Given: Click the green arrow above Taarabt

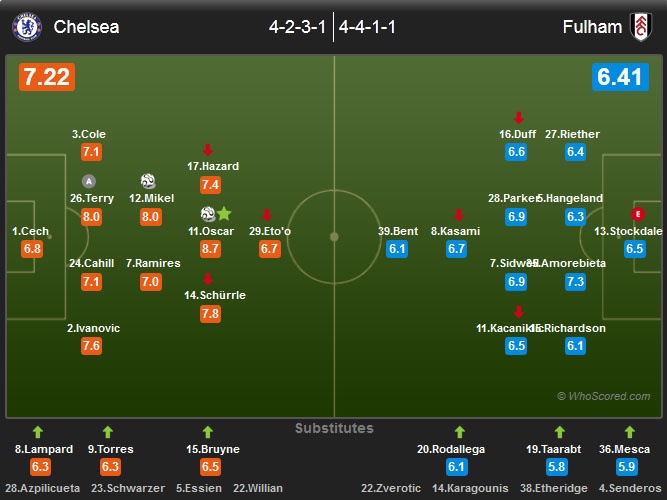Looking at the screenshot, I should coord(547,432).
